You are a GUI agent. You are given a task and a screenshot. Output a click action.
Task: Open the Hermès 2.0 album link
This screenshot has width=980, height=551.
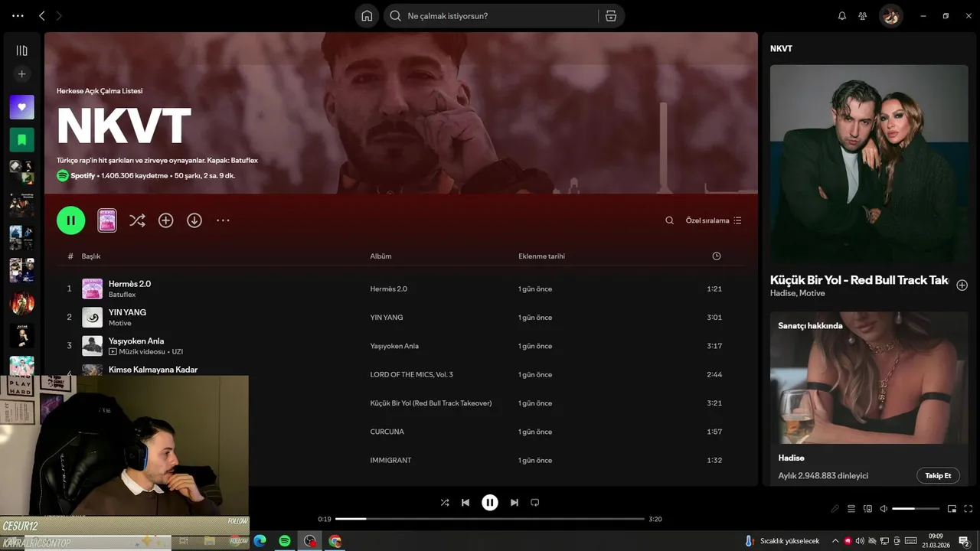tap(388, 289)
